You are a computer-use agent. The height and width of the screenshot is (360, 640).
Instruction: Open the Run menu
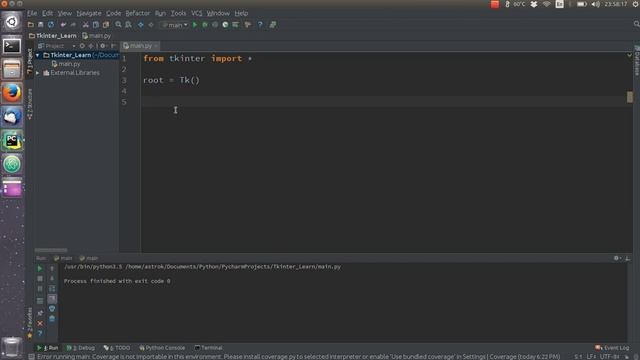tap(160, 13)
